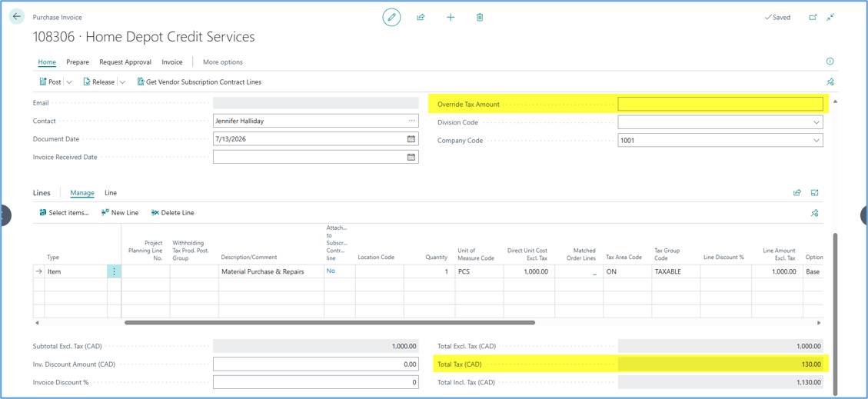
Task: Click Invoice Discount % field
Action: (315, 382)
